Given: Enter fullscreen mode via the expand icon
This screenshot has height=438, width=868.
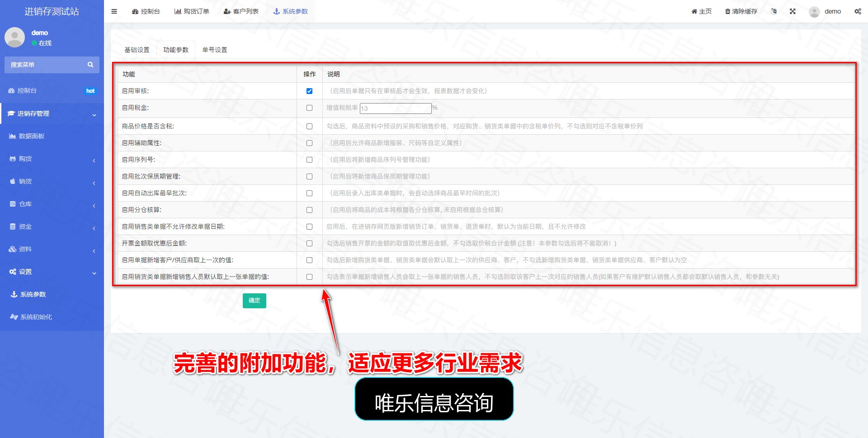Looking at the screenshot, I should pos(793,11).
